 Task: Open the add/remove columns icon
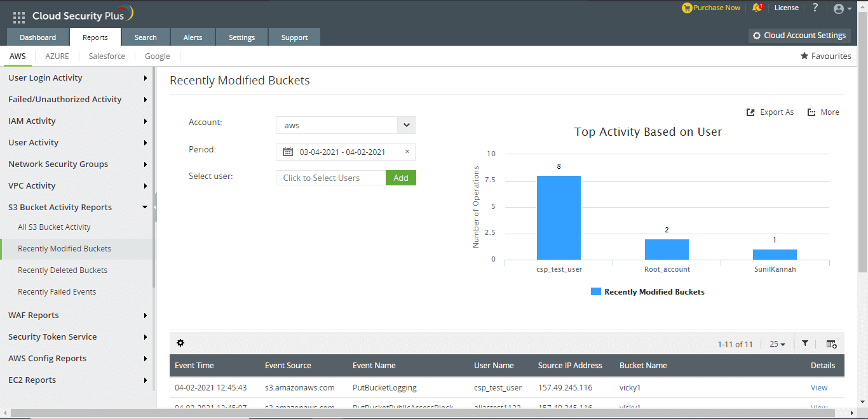(x=831, y=343)
